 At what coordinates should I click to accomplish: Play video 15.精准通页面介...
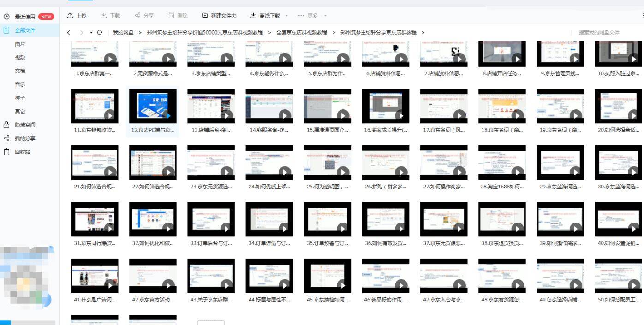[343, 115]
